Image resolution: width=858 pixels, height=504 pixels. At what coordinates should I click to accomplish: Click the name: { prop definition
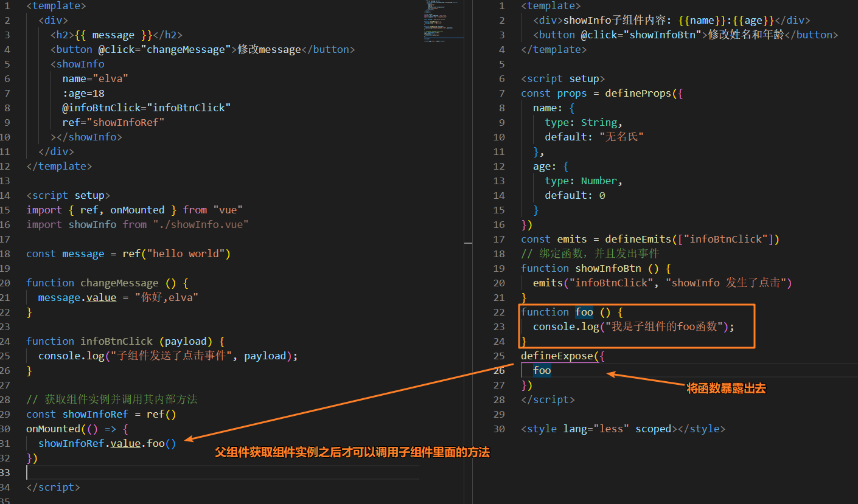(554, 108)
